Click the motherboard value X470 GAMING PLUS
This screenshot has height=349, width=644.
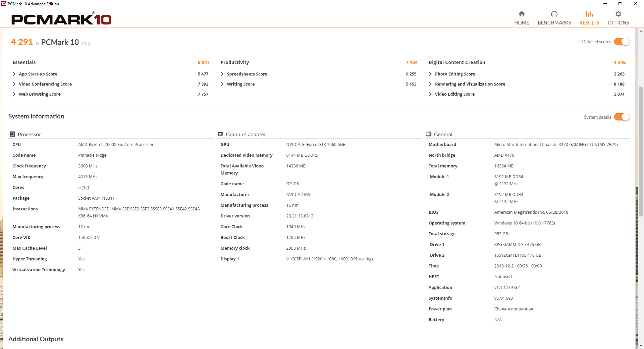click(x=556, y=145)
